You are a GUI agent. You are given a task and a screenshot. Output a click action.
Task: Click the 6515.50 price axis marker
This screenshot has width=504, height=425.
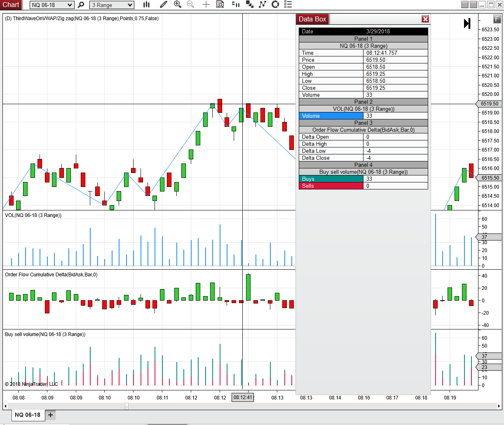click(489, 178)
